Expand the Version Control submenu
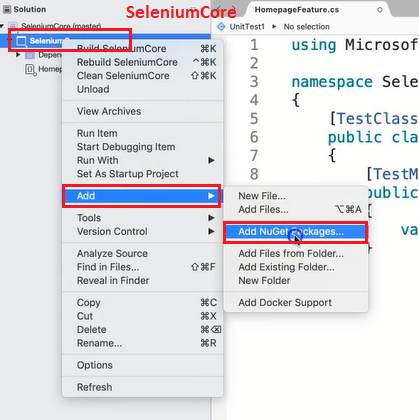419x420 pixels. pos(142,232)
